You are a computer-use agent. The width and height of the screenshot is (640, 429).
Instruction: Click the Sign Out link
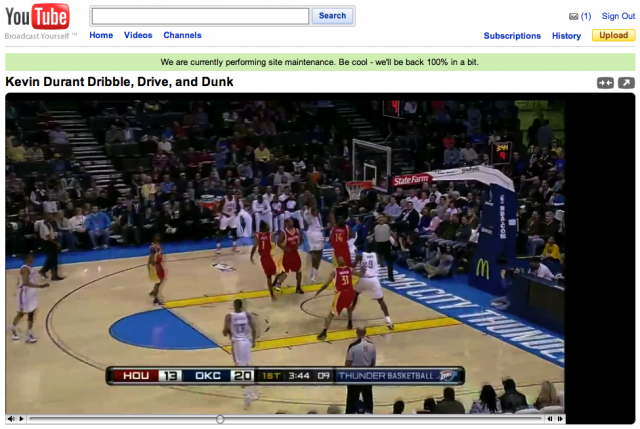[x=618, y=16]
